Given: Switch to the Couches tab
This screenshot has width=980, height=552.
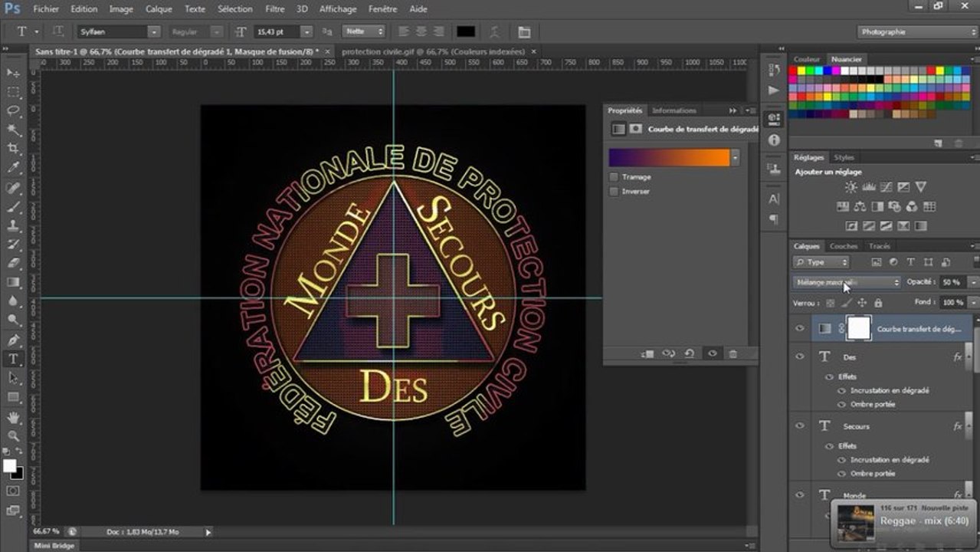Looking at the screenshot, I should [x=844, y=246].
